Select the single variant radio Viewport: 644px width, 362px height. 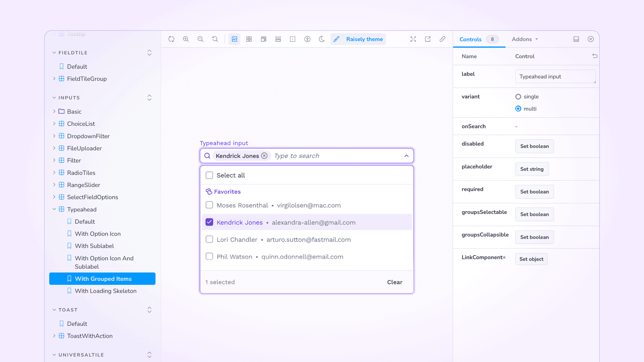click(518, 96)
